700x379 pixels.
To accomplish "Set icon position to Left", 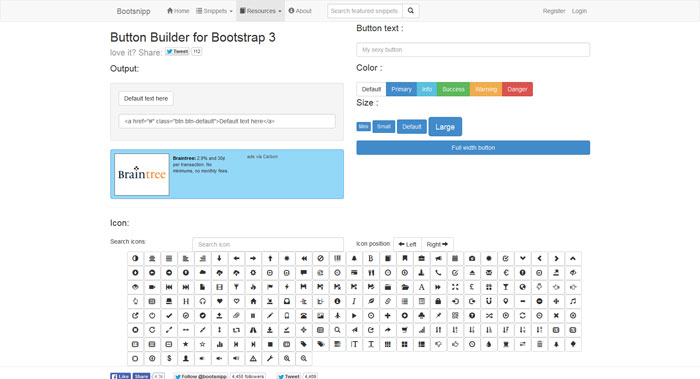I will click(x=407, y=244).
